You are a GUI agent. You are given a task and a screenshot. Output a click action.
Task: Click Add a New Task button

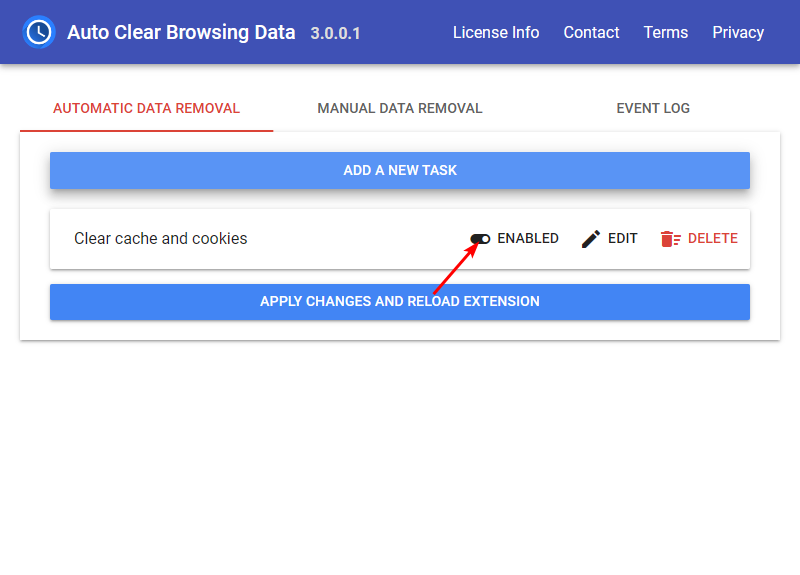tap(400, 170)
